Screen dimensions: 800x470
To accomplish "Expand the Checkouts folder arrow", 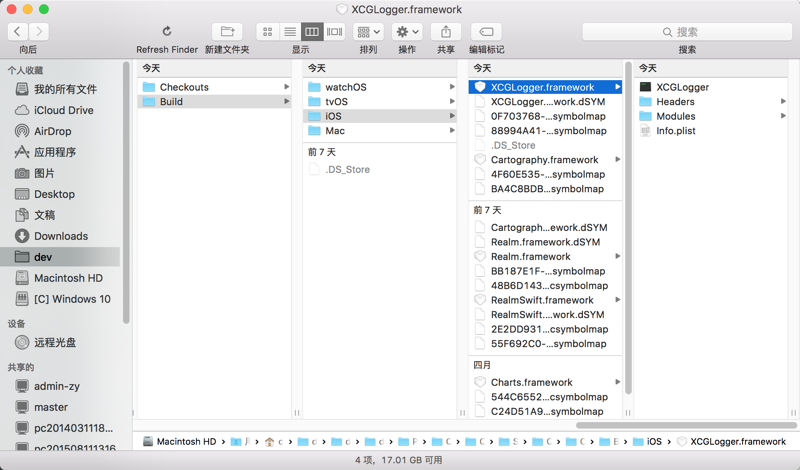I will 287,87.
